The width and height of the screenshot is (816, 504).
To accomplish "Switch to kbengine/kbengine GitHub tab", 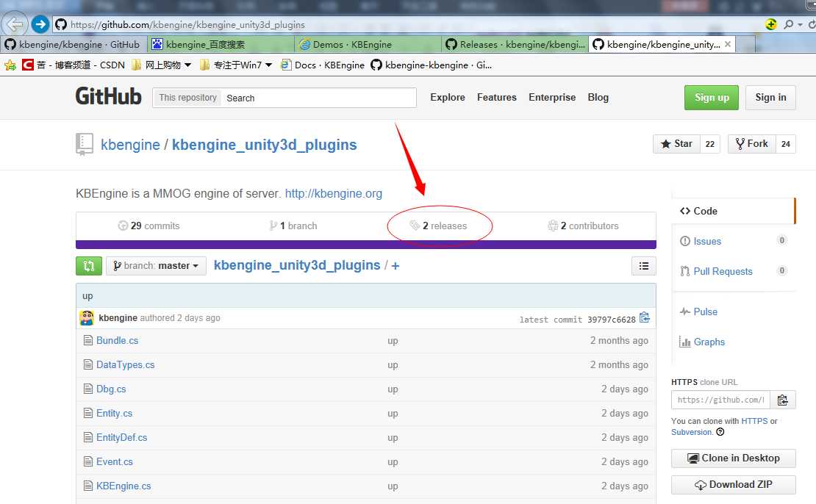I will pos(74,44).
